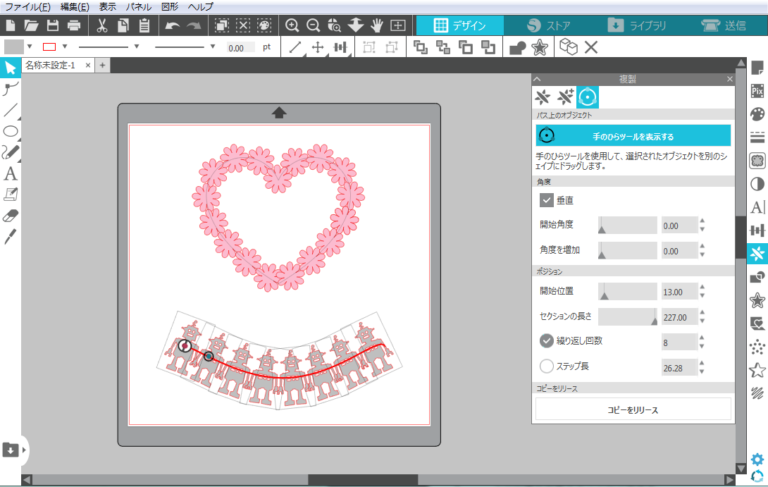The width and height of the screenshot is (768, 487).
Task: Switch to the ライブラリ tab
Action: pos(637,25)
